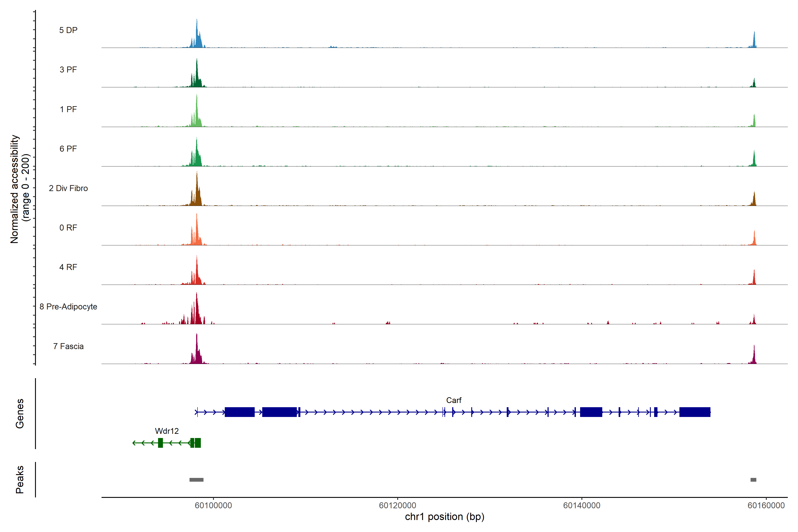Click the right gray peak bar
This screenshot has height=532, width=798.
[753, 480]
